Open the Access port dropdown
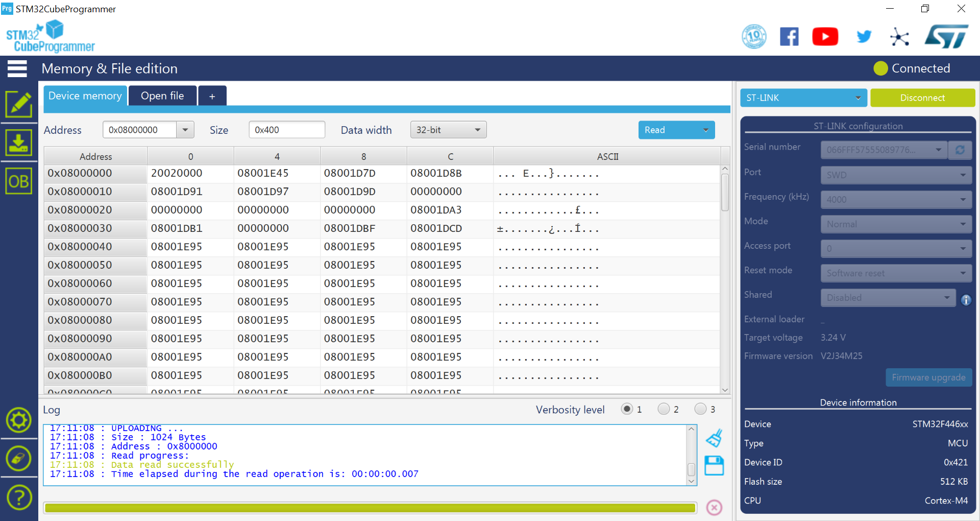Image resolution: width=980 pixels, height=521 pixels. click(896, 248)
